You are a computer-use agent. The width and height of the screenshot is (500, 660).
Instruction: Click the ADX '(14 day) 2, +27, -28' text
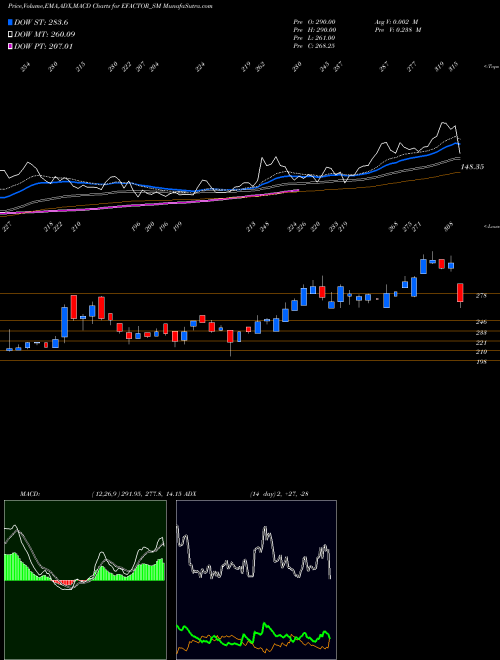278,494
